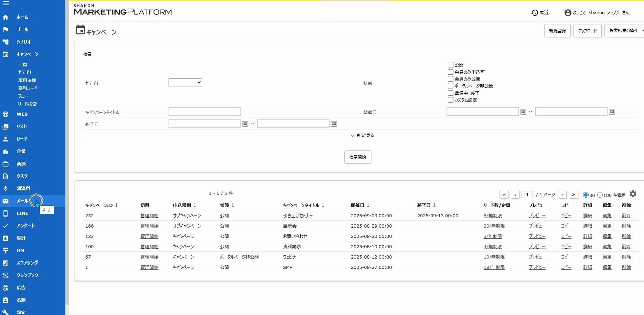Open the リード検索 submenu item
Image resolution: width=644 pixels, height=315 pixels.
click(x=28, y=104)
